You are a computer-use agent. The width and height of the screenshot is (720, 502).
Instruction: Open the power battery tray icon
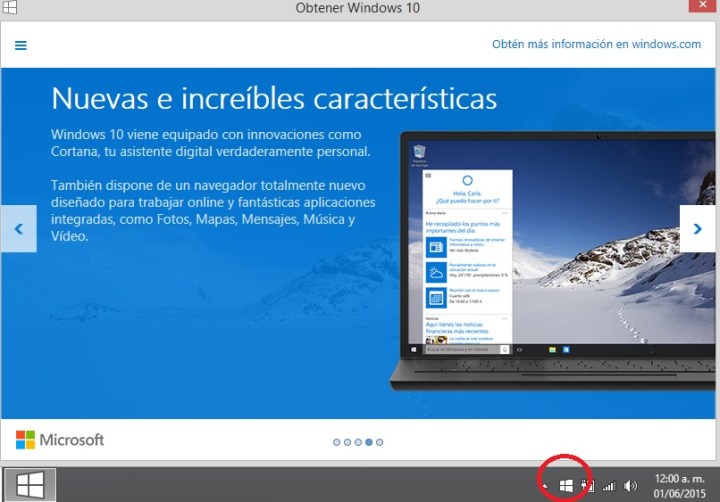588,485
